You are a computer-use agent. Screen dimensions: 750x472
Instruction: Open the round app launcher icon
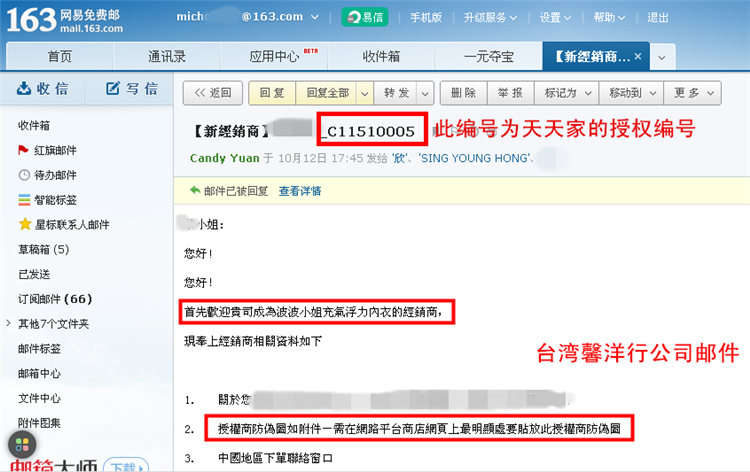(22, 445)
